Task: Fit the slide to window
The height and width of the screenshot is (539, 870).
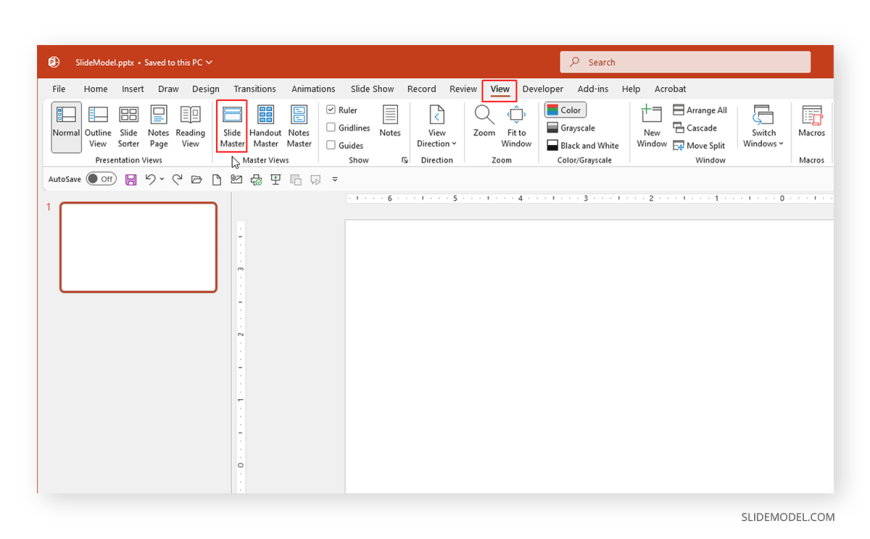Action: tap(516, 127)
